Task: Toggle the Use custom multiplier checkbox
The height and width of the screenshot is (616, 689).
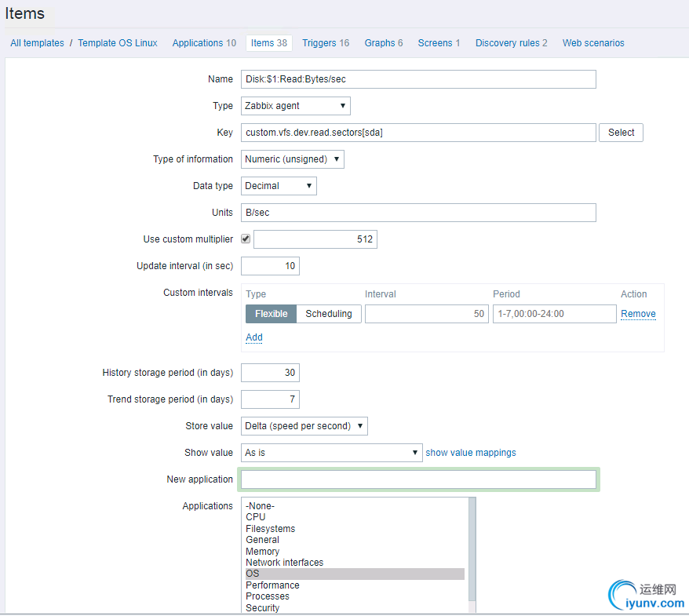Action: point(246,239)
